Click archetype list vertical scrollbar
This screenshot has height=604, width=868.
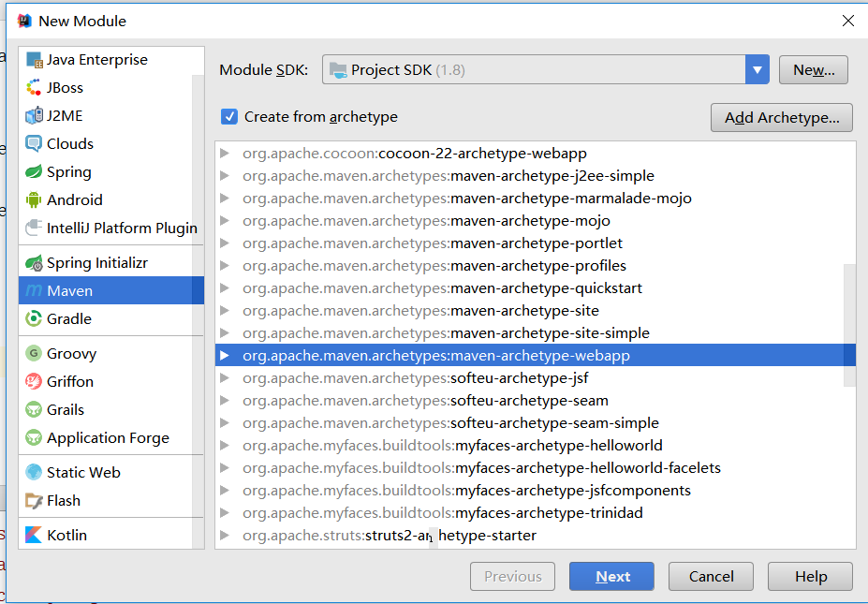click(x=849, y=326)
